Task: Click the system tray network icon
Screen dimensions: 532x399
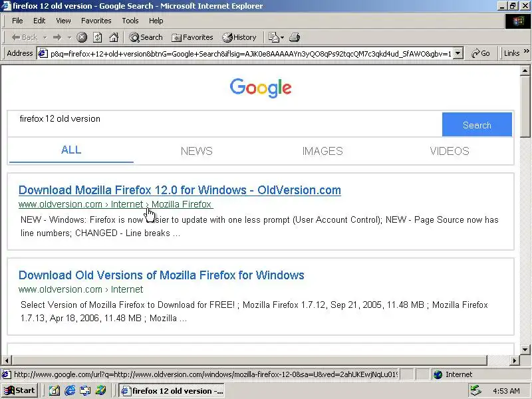Action: [476, 391]
